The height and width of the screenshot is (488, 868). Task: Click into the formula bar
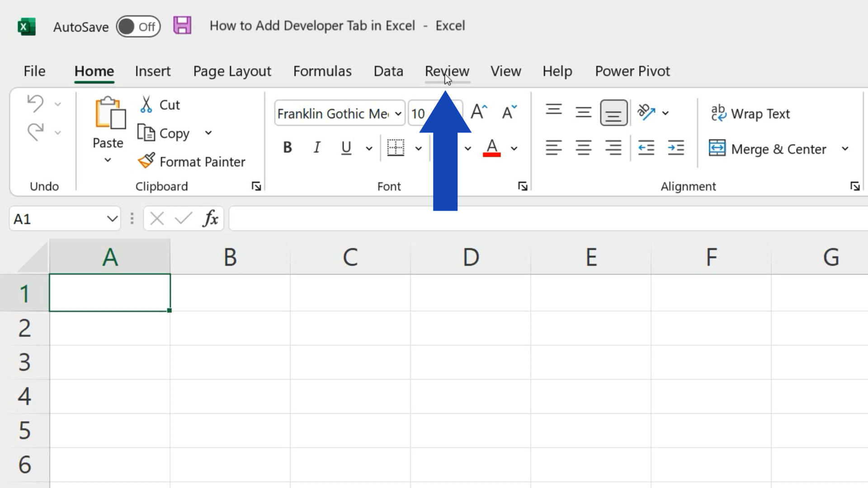[x=548, y=219]
